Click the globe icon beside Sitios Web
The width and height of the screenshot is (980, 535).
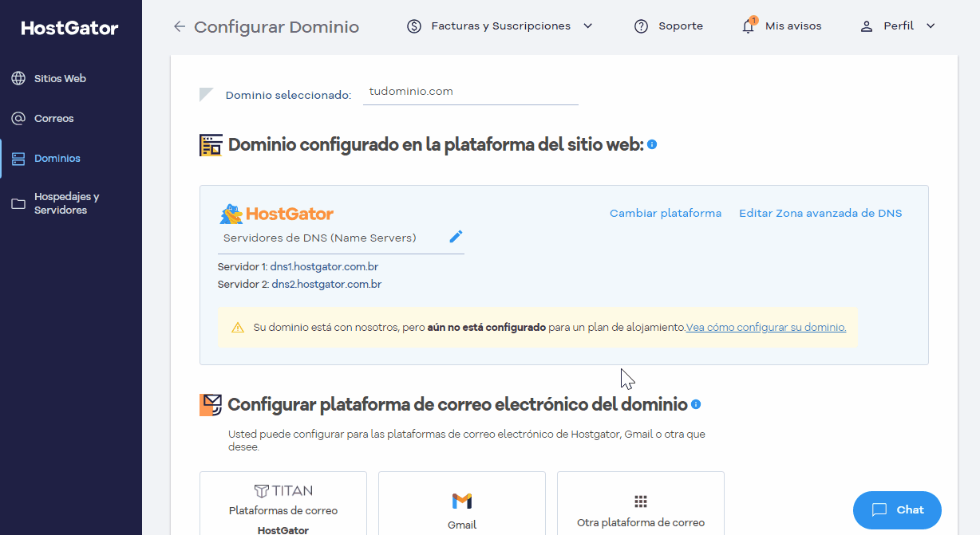click(18, 79)
